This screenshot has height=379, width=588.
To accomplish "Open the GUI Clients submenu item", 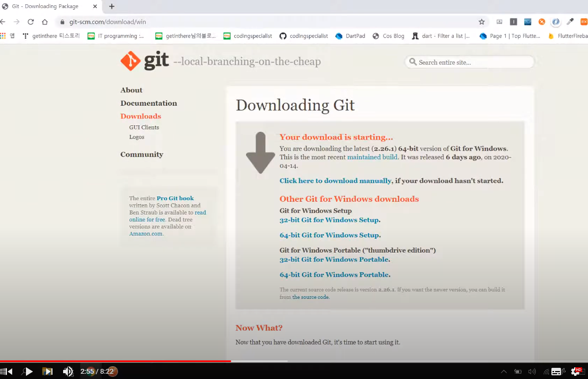I will [x=144, y=127].
